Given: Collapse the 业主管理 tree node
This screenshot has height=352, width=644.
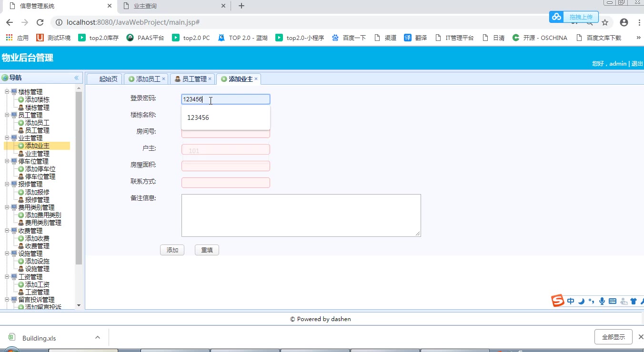Looking at the screenshot, I should (7, 138).
